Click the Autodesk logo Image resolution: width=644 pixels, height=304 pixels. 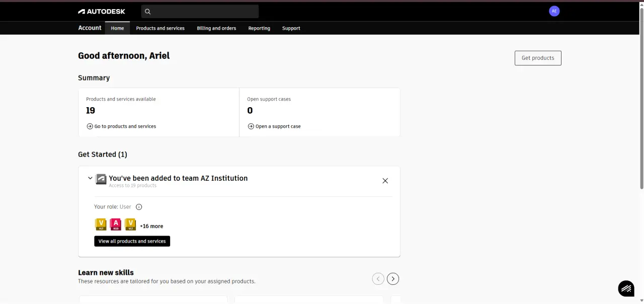coord(102,11)
